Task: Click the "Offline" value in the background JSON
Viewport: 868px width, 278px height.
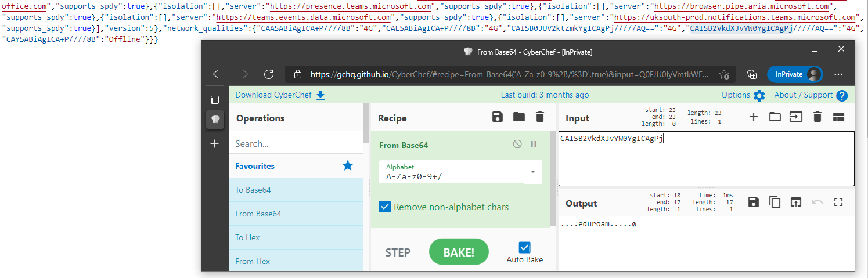Action: [x=124, y=39]
